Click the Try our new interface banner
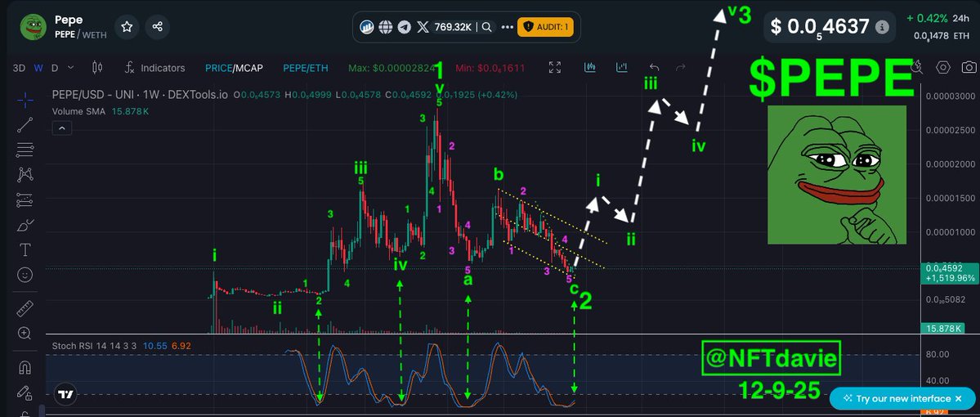 coord(902,398)
